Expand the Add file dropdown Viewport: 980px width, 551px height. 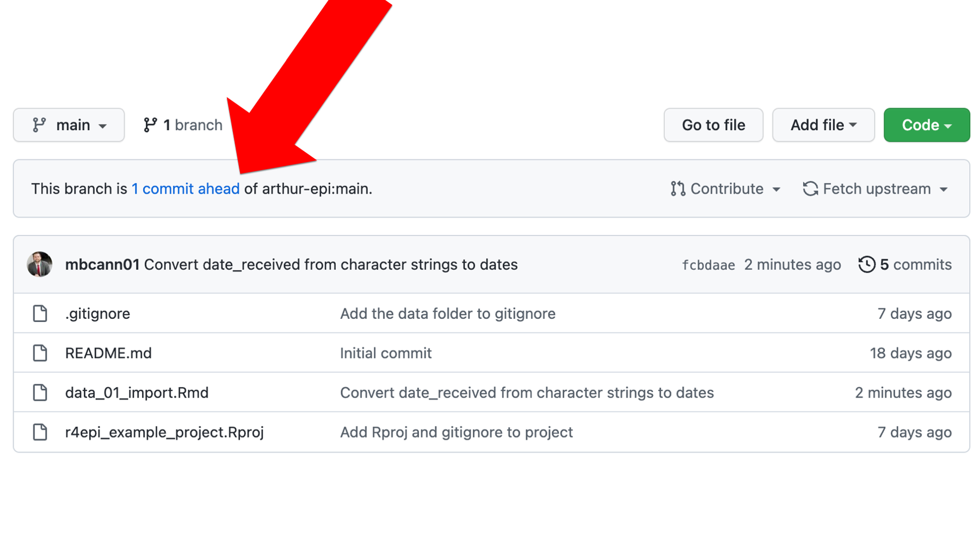(x=823, y=125)
